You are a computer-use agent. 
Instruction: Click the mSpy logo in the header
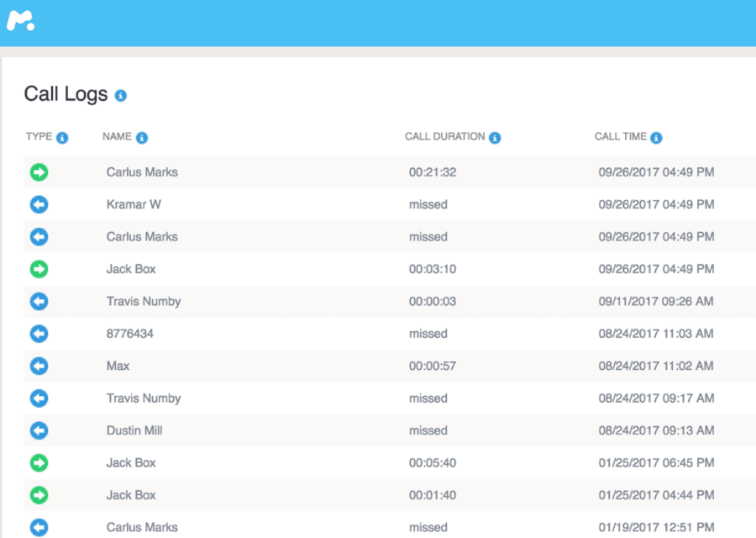click(x=21, y=21)
